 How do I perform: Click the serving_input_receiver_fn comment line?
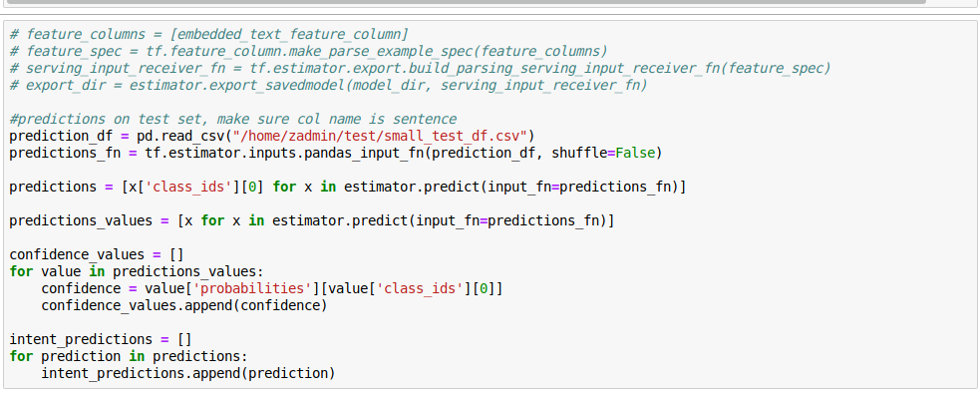(x=420, y=68)
